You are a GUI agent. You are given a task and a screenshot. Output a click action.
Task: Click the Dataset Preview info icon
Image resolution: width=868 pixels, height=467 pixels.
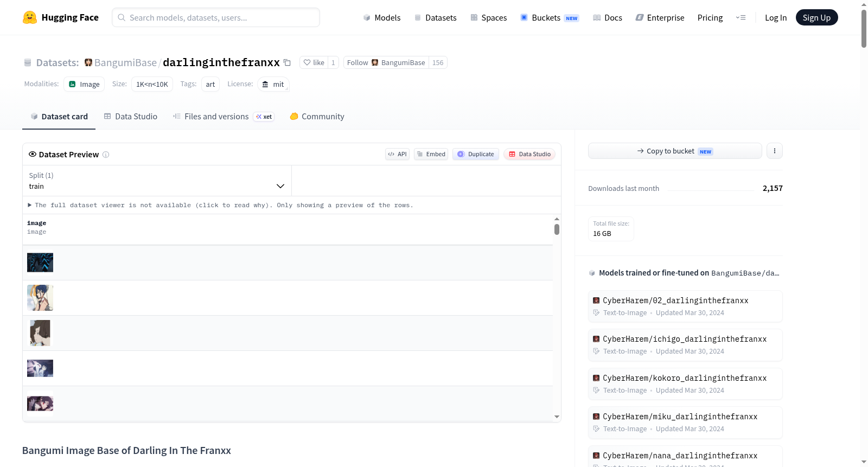click(106, 155)
